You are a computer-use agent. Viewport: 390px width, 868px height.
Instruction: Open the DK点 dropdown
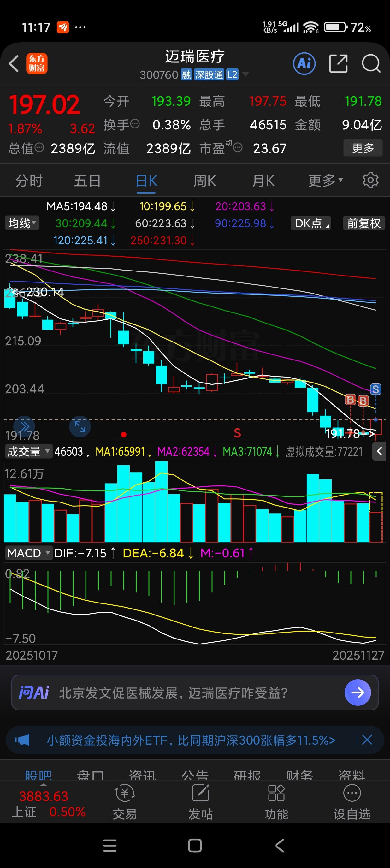[x=310, y=223]
